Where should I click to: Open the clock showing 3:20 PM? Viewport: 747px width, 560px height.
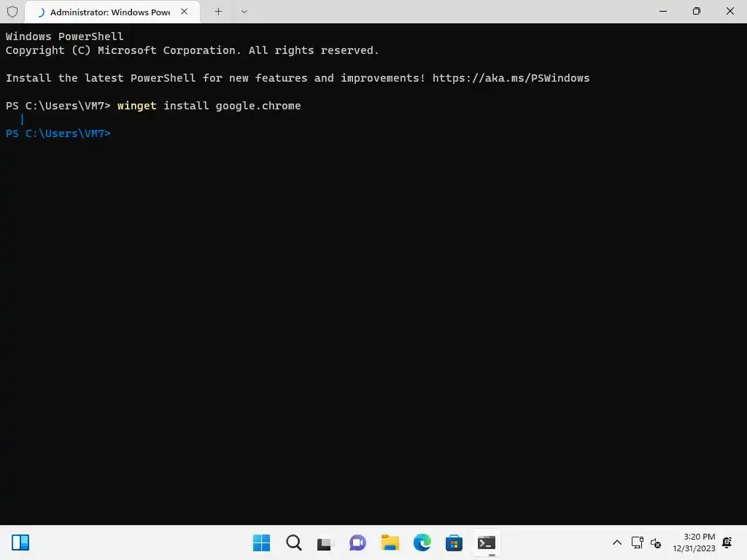pos(694,542)
